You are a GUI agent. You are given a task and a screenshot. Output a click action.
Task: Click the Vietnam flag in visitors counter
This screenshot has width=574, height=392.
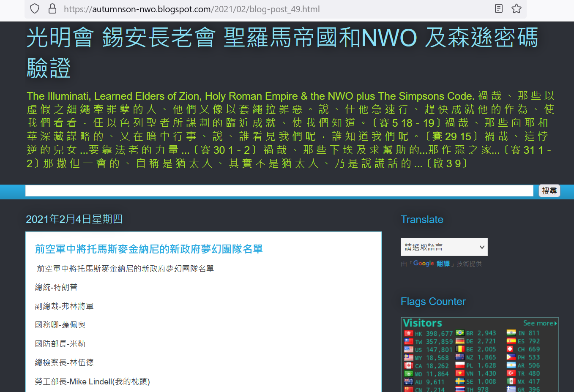coord(460,373)
